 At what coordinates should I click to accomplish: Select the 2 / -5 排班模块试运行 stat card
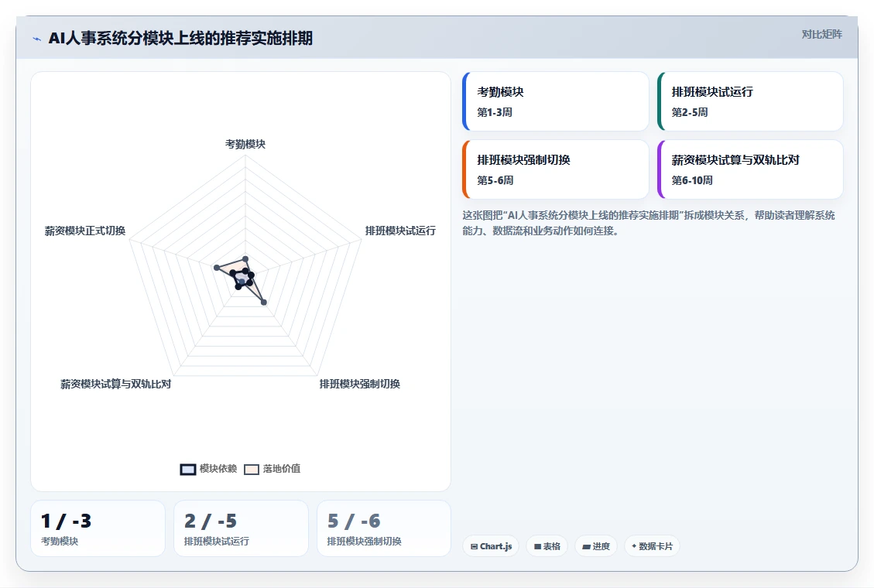tap(241, 528)
